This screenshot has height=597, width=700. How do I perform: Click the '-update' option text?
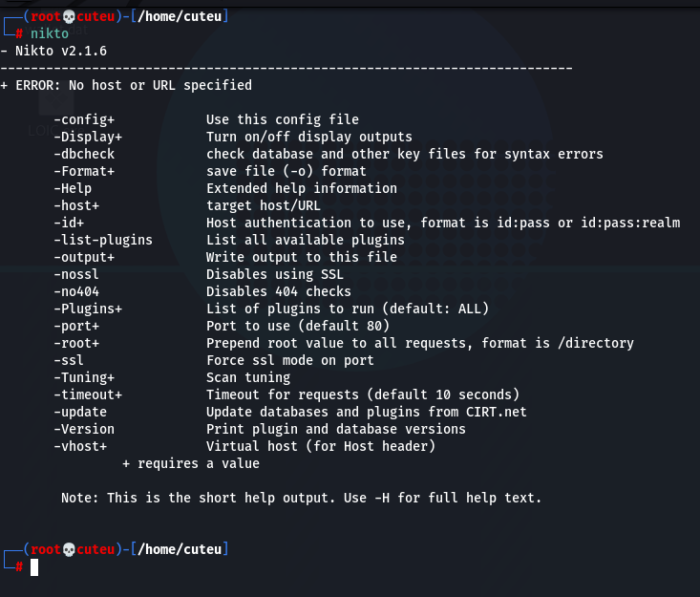click(80, 412)
